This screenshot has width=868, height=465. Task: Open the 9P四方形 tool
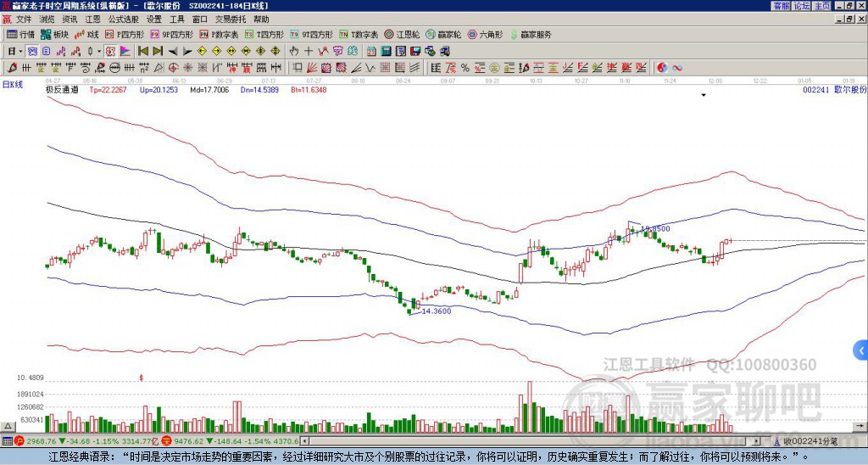click(x=171, y=34)
